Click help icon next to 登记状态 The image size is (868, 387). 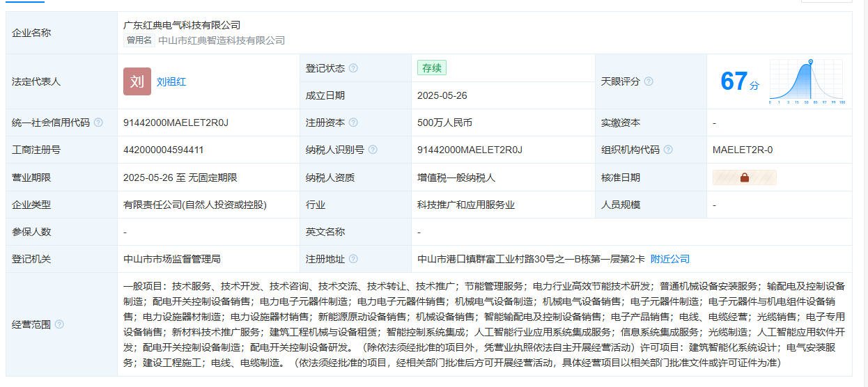pos(353,68)
